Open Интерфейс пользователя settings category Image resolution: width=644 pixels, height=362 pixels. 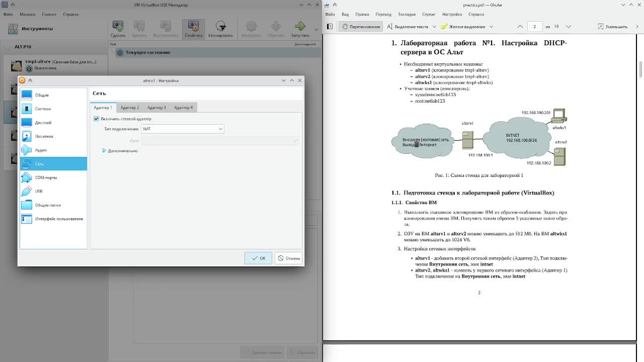coord(53,219)
